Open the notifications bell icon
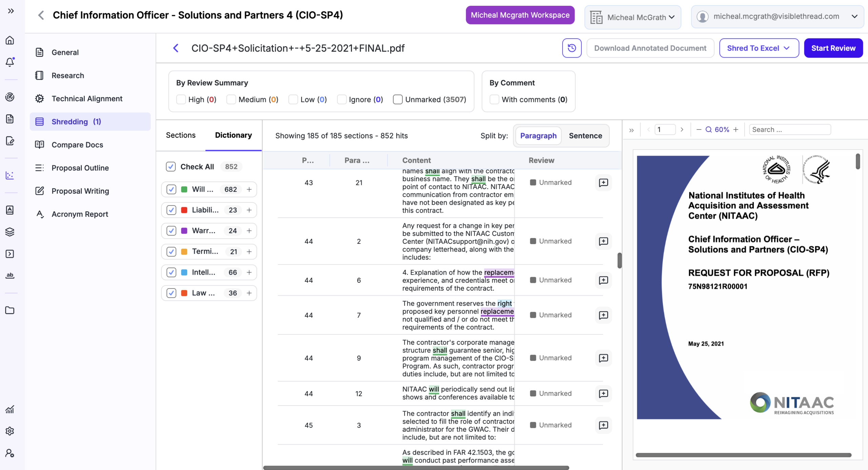Viewport: 868px width, 470px height. point(10,62)
